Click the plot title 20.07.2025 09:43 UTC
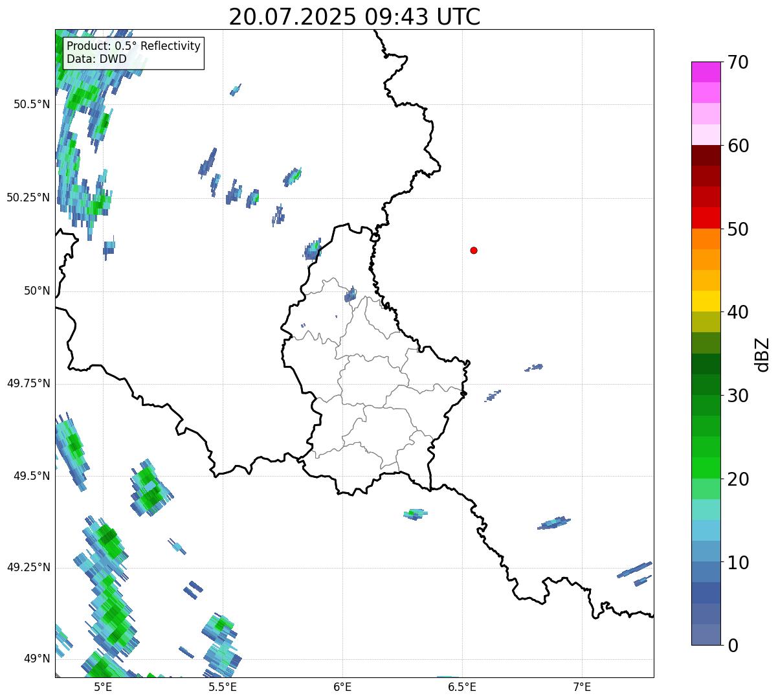The image size is (778, 700). click(x=355, y=17)
